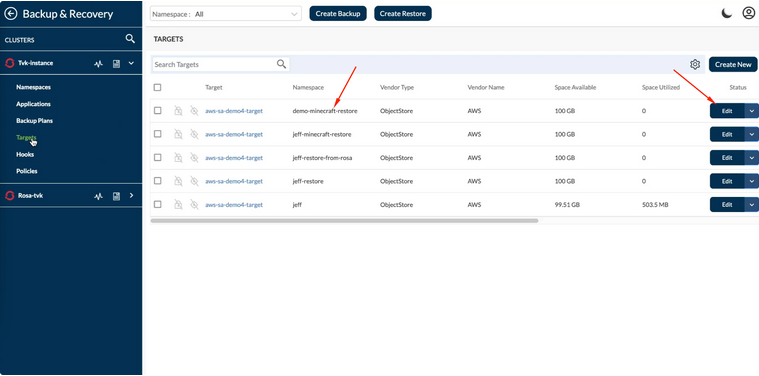This screenshot has height=376, width=759.
Task: Edit the jeff-restore-from-rosa target
Action: coord(727,158)
